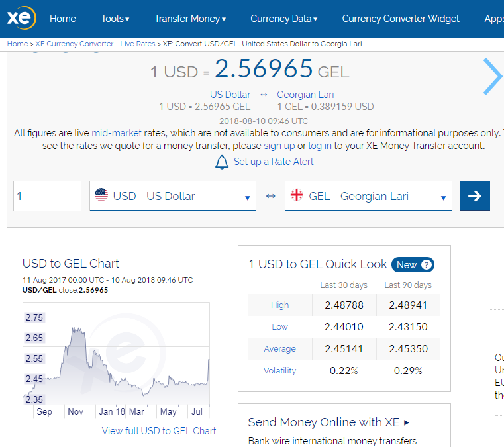Click the log in link
The image size is (504, 447).
pyautogui.click(x=319, y=146)
